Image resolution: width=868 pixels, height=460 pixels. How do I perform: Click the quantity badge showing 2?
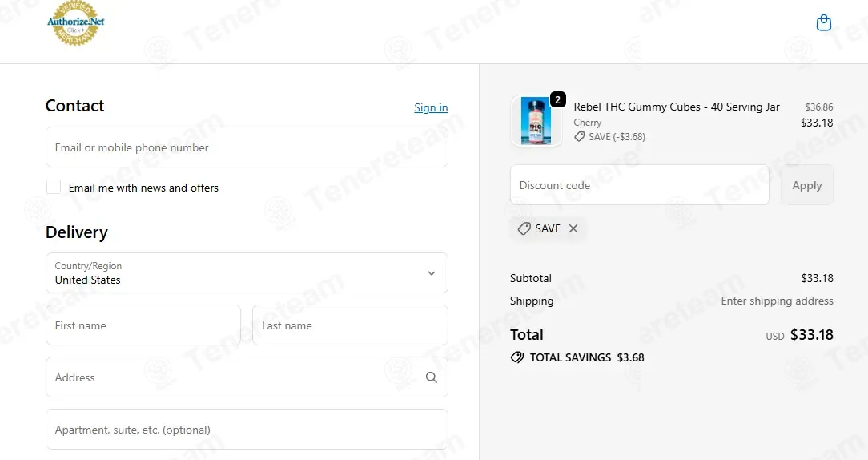click(557, 99)
